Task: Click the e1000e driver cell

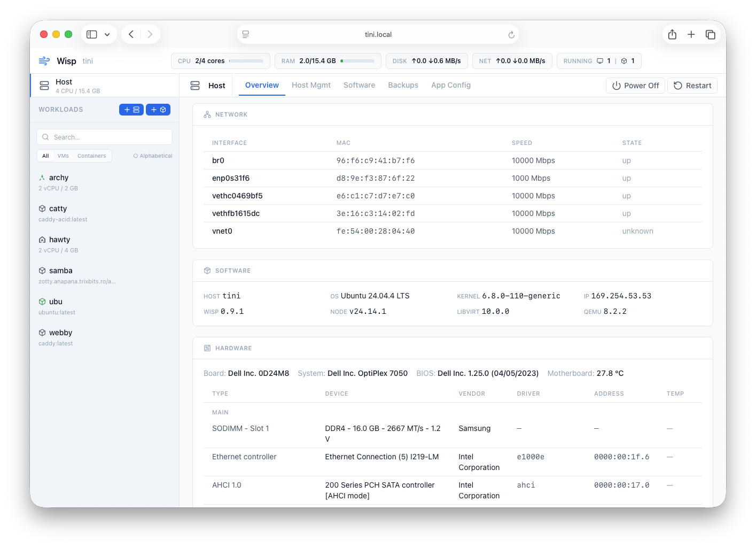Action: coord(531,457)
